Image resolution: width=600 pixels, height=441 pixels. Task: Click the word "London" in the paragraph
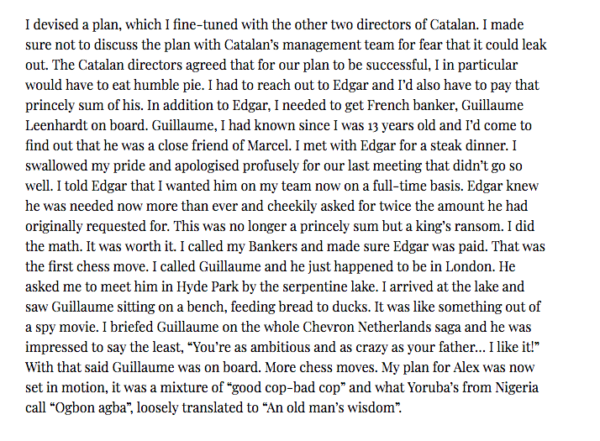pyautogui.click(x=469, y=267)
